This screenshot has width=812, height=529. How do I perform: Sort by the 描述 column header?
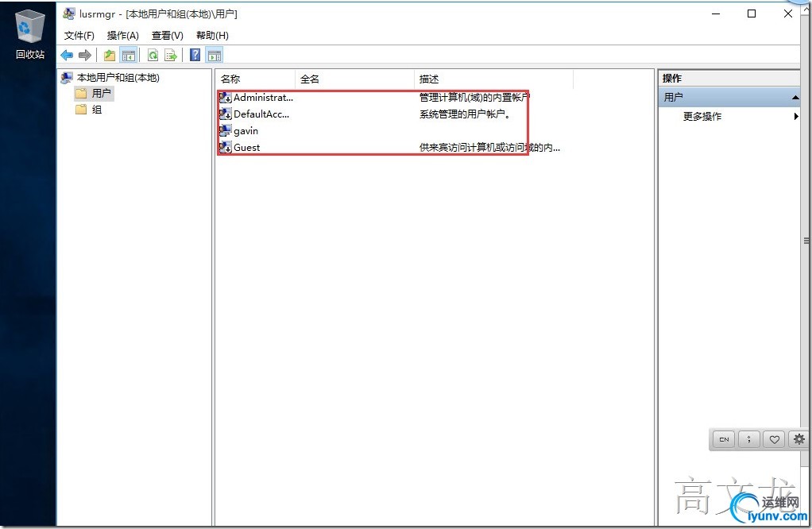(494, 79)
